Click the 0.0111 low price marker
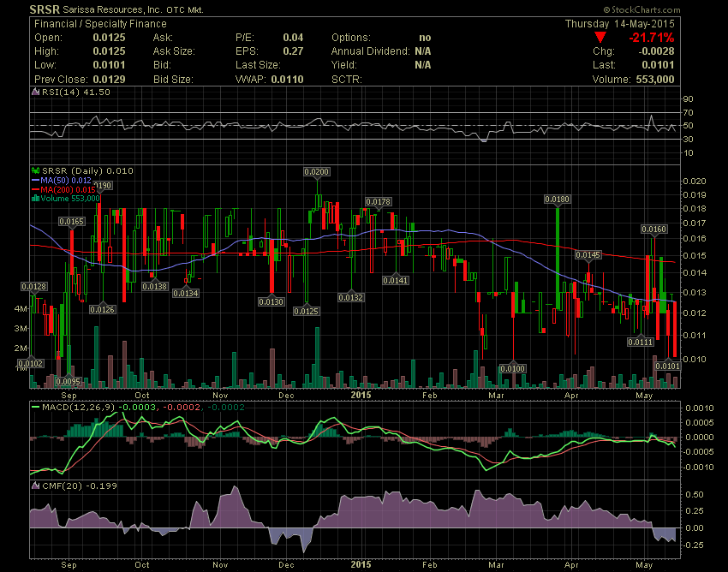This screenshot has height=572, width=728. coord(641,343)
